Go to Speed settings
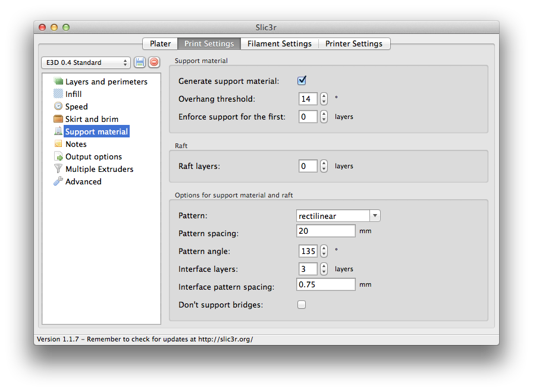Image resolution: width=533 pixels, height=392 pixels. click(x=77, y=106)
